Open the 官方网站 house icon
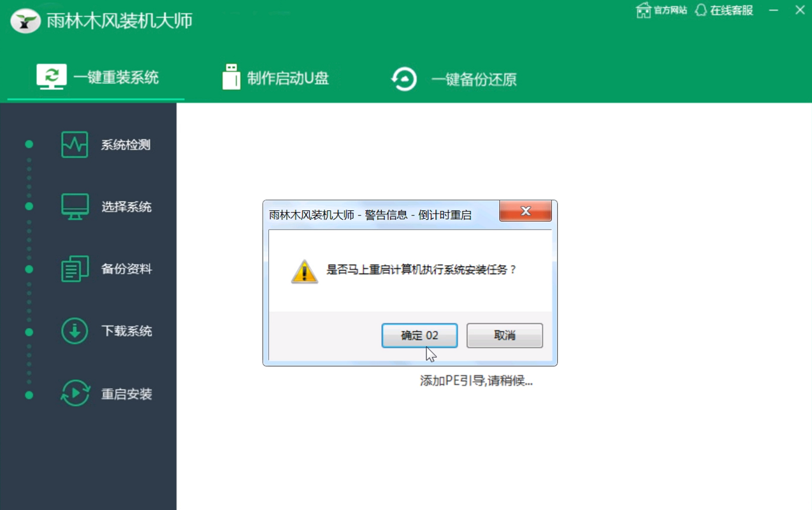The image size is (812, 510). click(x=643, y=10)
